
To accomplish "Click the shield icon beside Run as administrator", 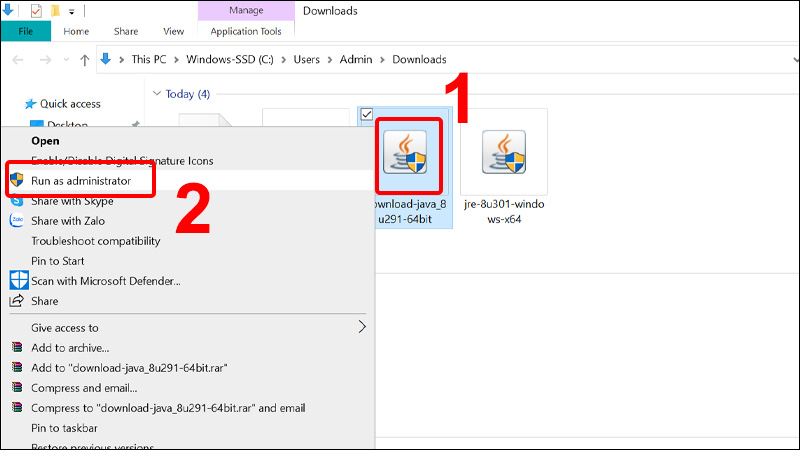I will tap(16, 180).
